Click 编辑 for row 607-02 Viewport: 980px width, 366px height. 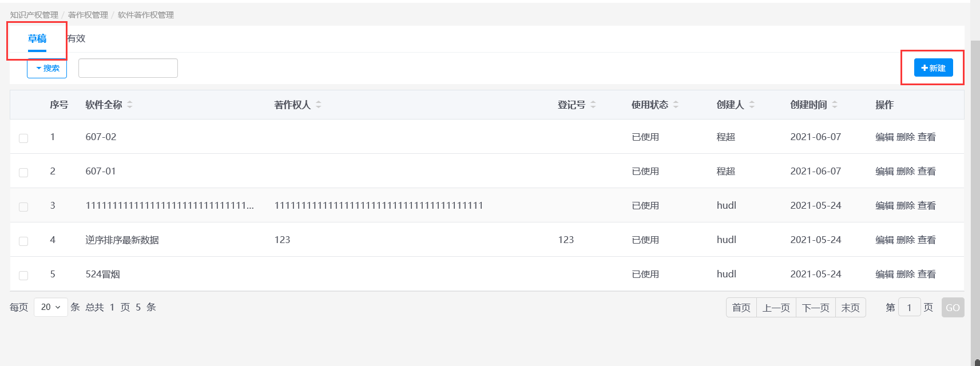[x=884, y=137]
